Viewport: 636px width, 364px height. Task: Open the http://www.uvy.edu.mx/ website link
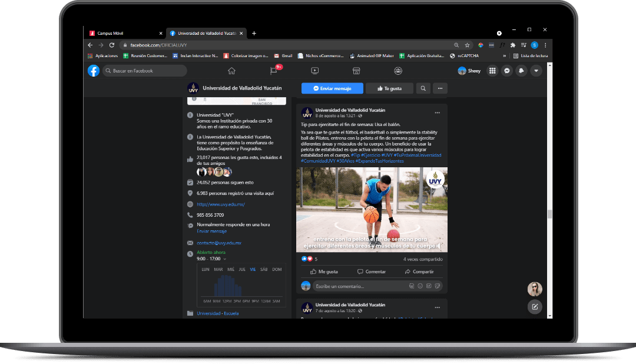click(x=221, y=204)
